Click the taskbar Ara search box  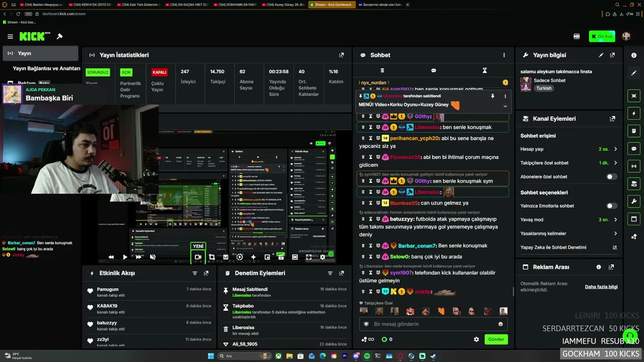pyautogui.click(x=245, y=356)
